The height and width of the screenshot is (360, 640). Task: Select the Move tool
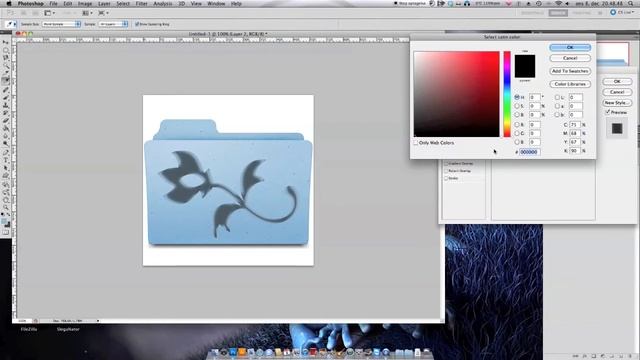tap(6, 42)
